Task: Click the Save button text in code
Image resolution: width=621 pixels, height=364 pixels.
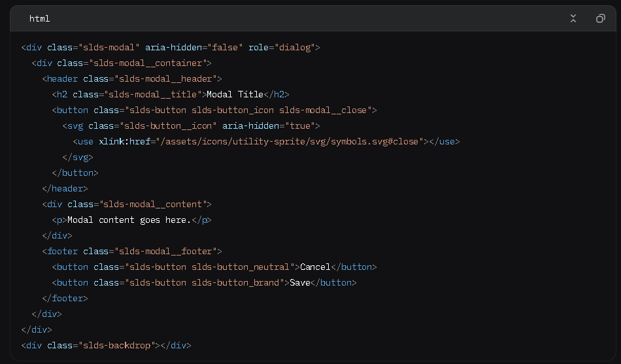Action: (x=299, y=283)
